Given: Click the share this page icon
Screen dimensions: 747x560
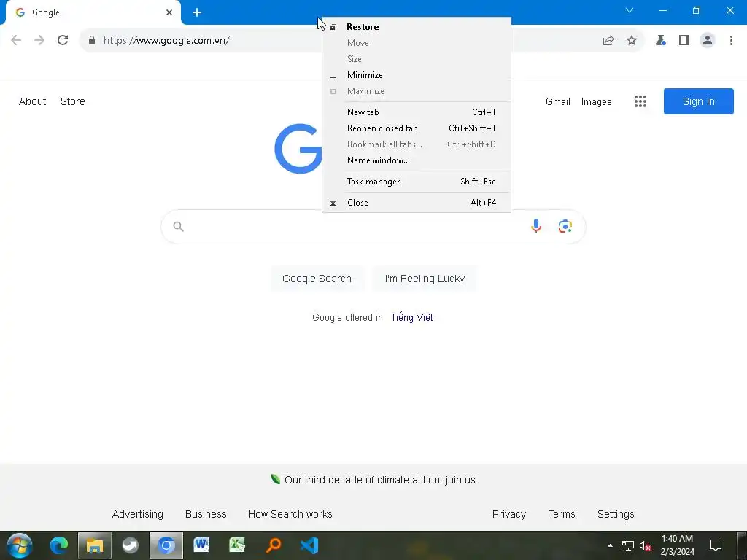Looking at the screenshot, I should tap(608, 41).
